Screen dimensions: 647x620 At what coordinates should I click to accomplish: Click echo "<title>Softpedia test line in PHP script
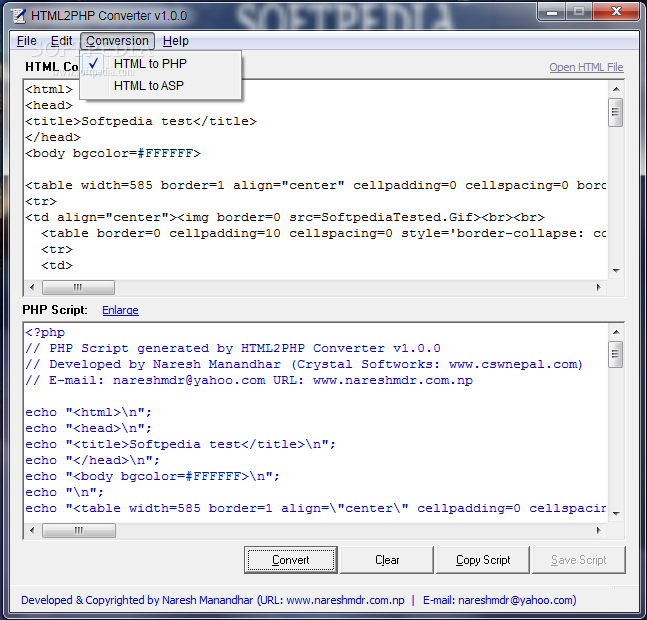180,444
